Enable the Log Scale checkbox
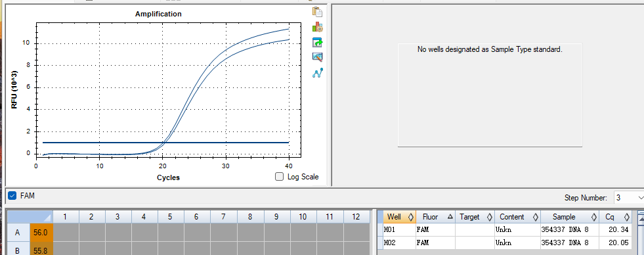 click(x=280, y=177)
